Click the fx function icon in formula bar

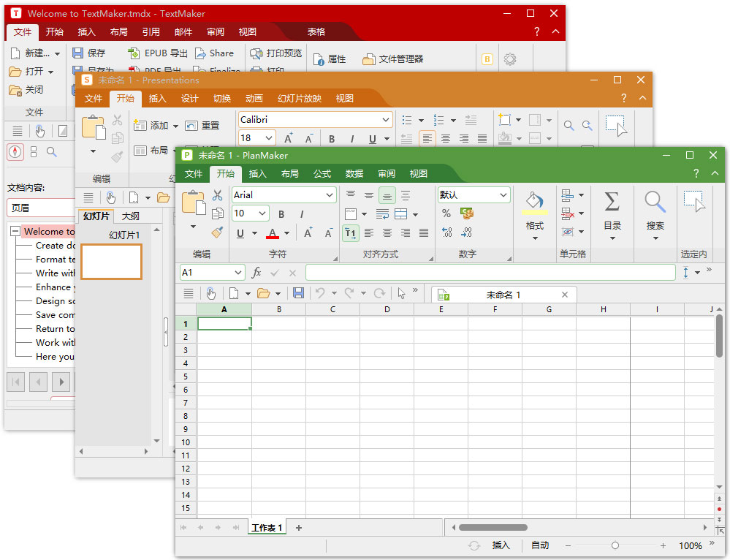point(256,273)
